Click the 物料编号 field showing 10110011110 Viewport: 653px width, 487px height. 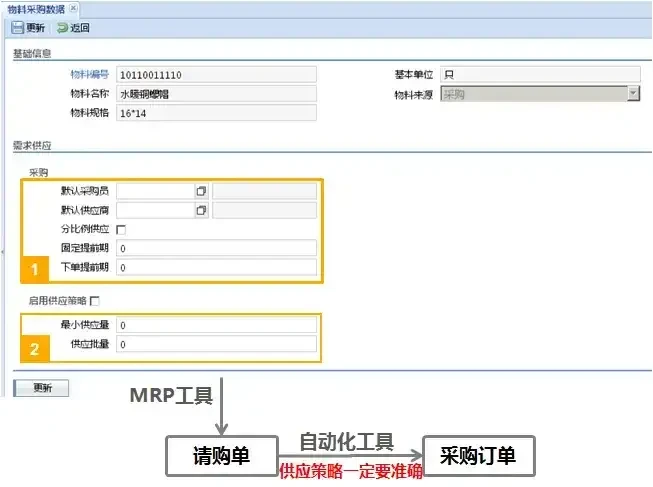point(216,75)
